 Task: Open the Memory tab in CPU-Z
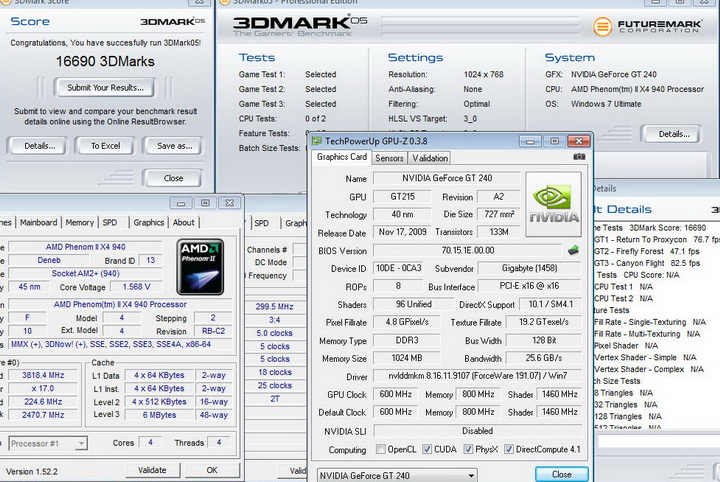(79, 222)
